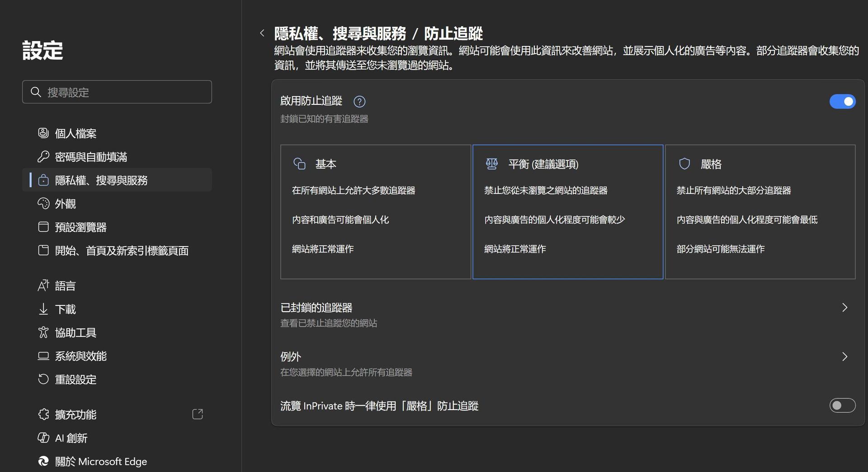Click the Copilot icon for AI 創新
Image resolution: width=868 pixels, height=472 pixels.
pos(43,438)
